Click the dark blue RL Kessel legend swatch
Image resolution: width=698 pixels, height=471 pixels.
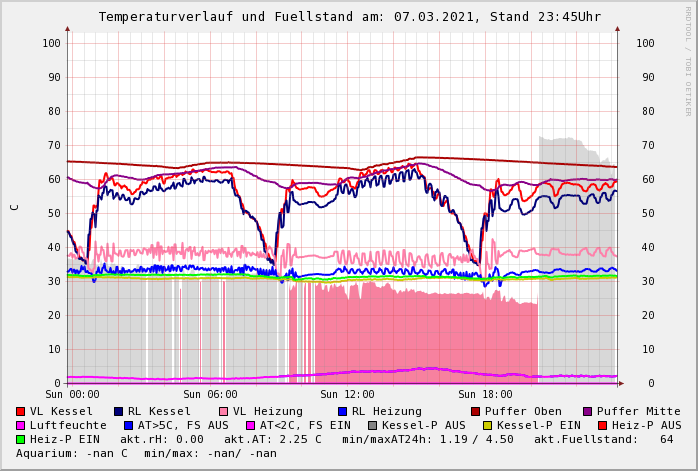point(119,411)
